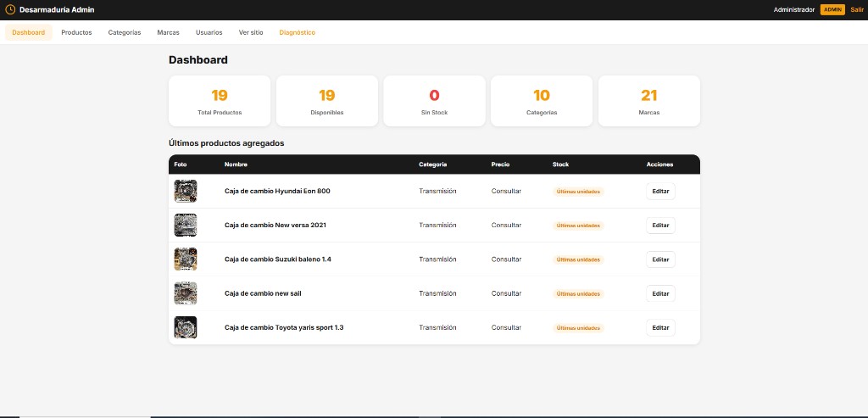Click the Toyota yaris sport product photo
This screenshot has width=868, height=418.
186,327
